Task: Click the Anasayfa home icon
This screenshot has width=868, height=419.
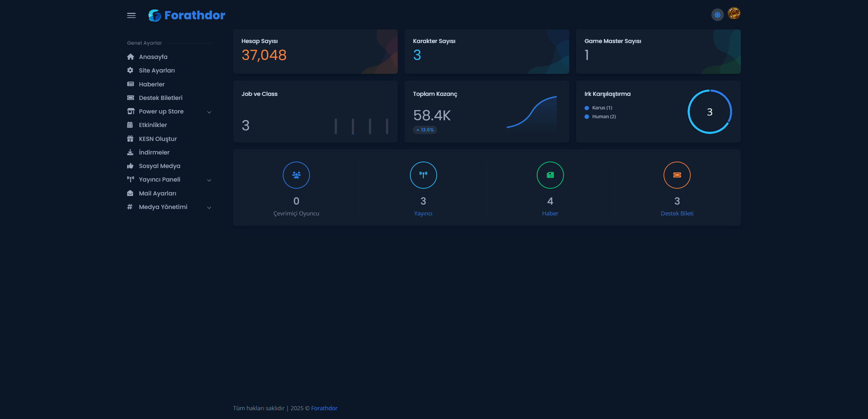Action: [x=130, y=57]
